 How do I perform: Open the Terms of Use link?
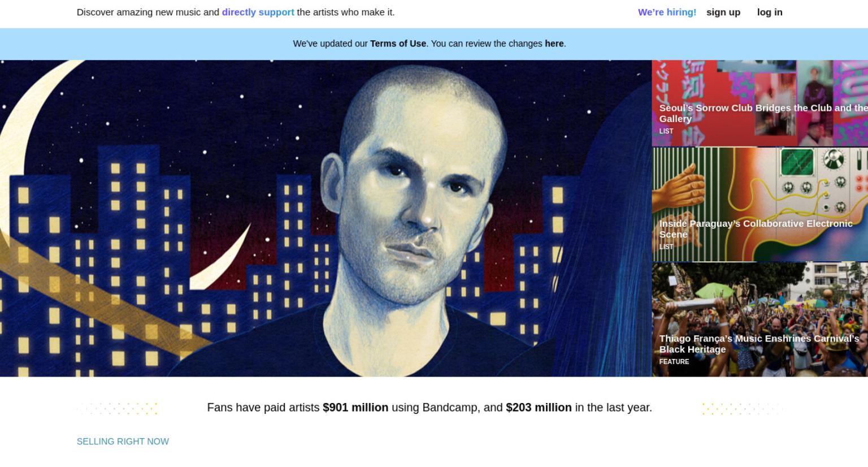coord(398,44)
